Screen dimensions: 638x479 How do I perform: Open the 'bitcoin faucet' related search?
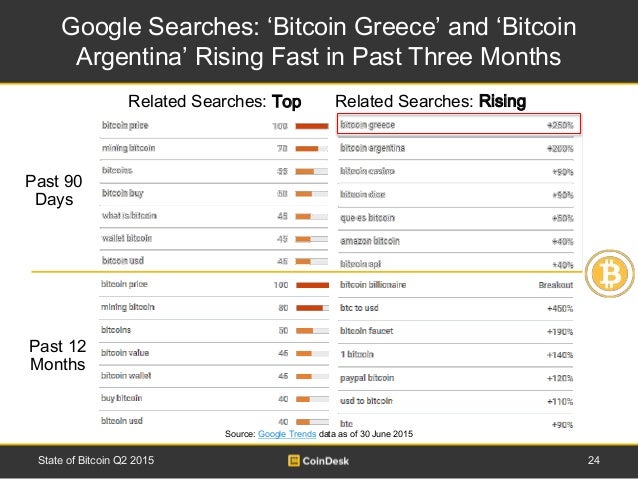[x=367, y=330]
